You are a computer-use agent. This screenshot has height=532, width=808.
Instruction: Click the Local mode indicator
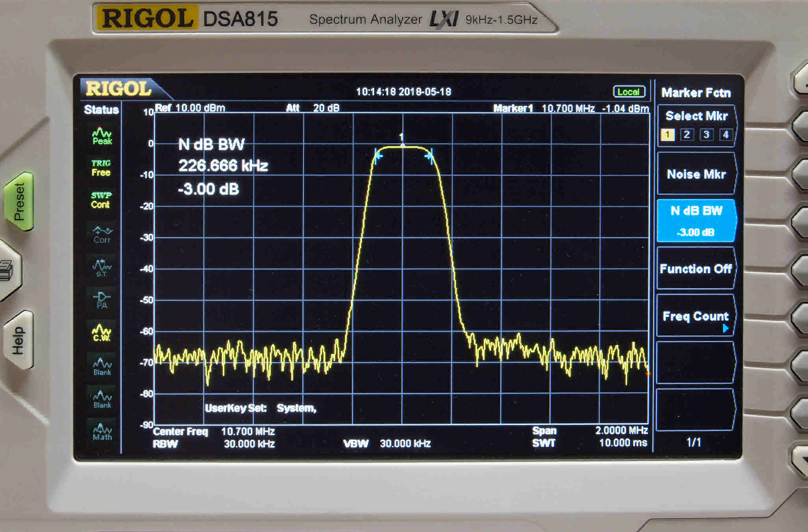tap(629, 92)
